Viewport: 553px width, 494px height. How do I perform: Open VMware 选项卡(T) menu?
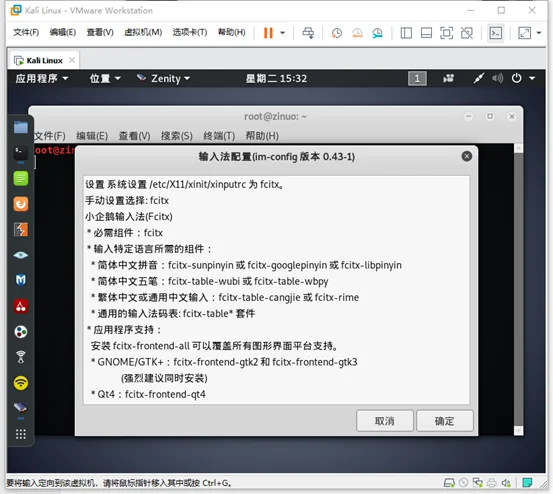click(190, 32)
